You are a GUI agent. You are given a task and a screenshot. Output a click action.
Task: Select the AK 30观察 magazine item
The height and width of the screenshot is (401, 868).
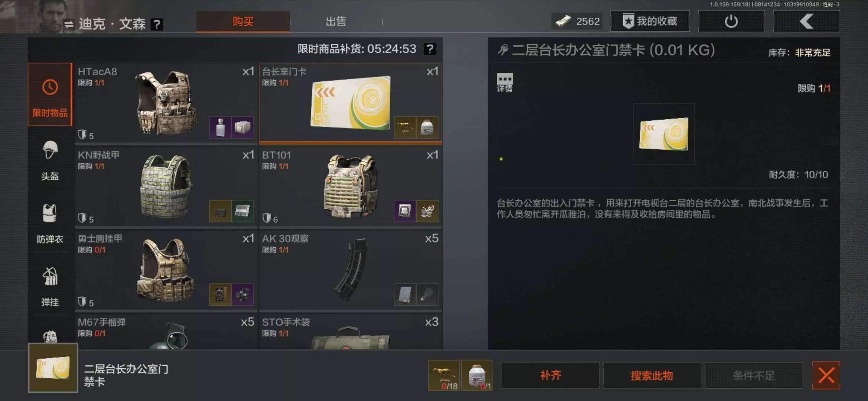pyautogui.click(x=350, y=270)
